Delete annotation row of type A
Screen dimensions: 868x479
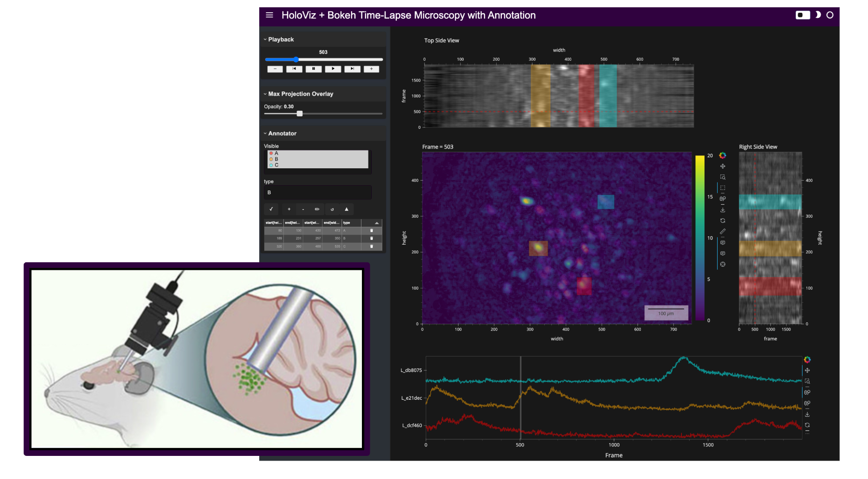[371, 231]
